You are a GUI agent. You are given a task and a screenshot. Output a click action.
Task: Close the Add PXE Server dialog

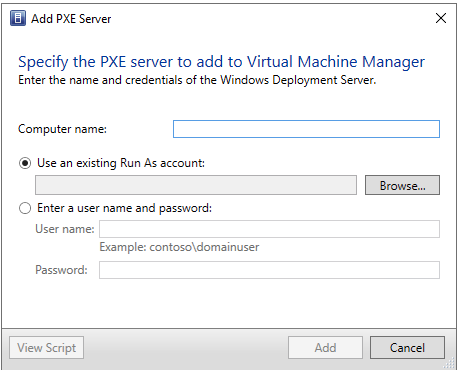coord(441,18)
